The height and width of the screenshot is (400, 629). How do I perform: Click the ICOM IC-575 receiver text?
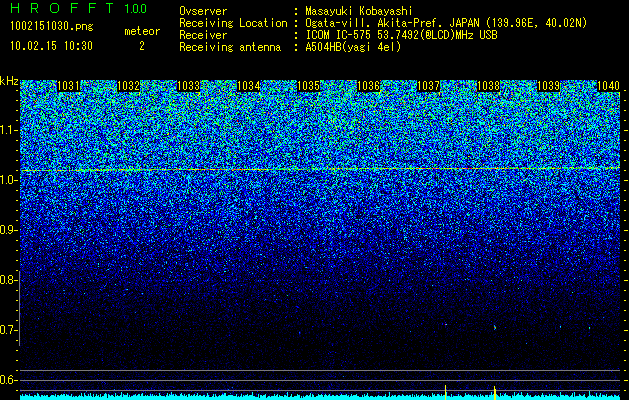tap(401, 35)
